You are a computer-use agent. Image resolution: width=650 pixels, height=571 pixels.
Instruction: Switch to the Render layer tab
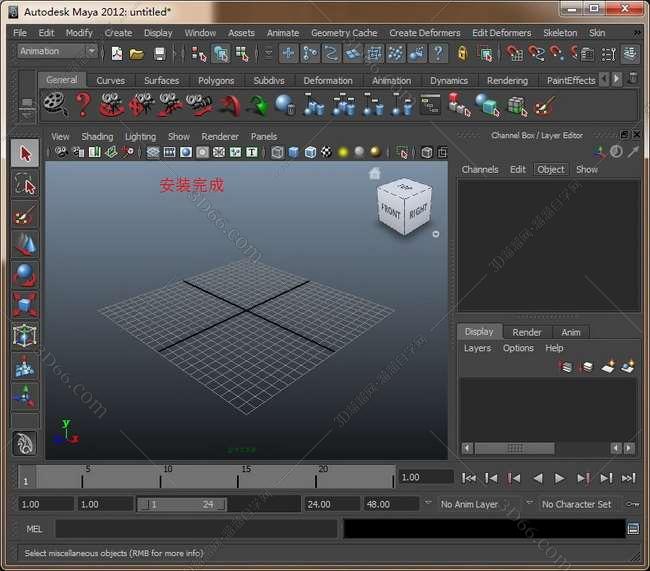pyautogui.click(x=526, y=332)
